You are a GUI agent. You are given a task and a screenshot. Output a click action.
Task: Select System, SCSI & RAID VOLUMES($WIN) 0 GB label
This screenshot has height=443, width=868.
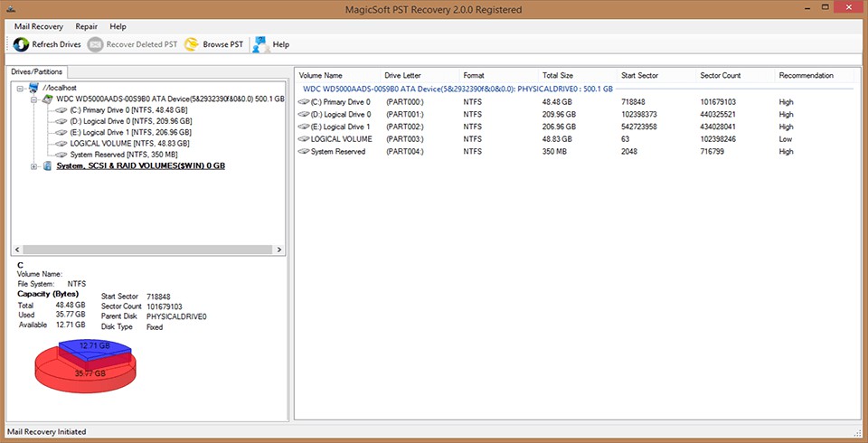pos(141,166)
